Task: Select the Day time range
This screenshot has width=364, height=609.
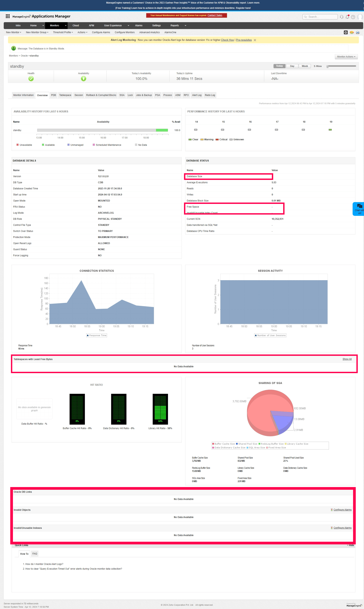Action: [x=292, y=66]
